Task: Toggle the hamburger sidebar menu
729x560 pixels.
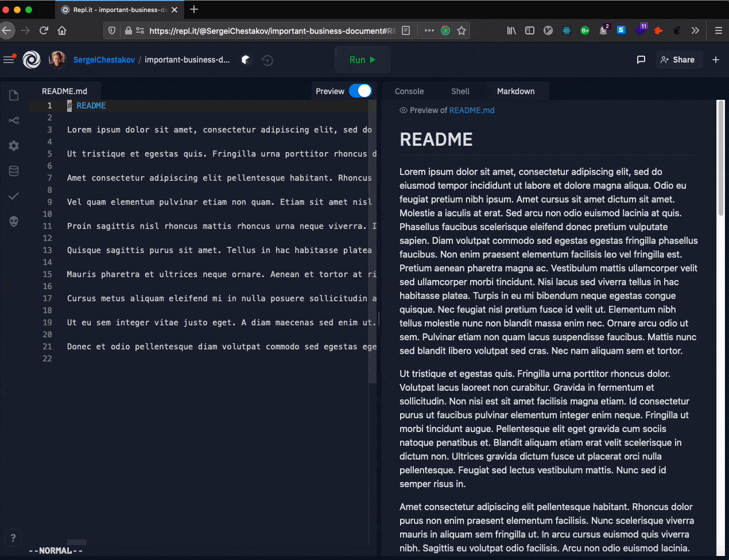Action: point(9,60)
